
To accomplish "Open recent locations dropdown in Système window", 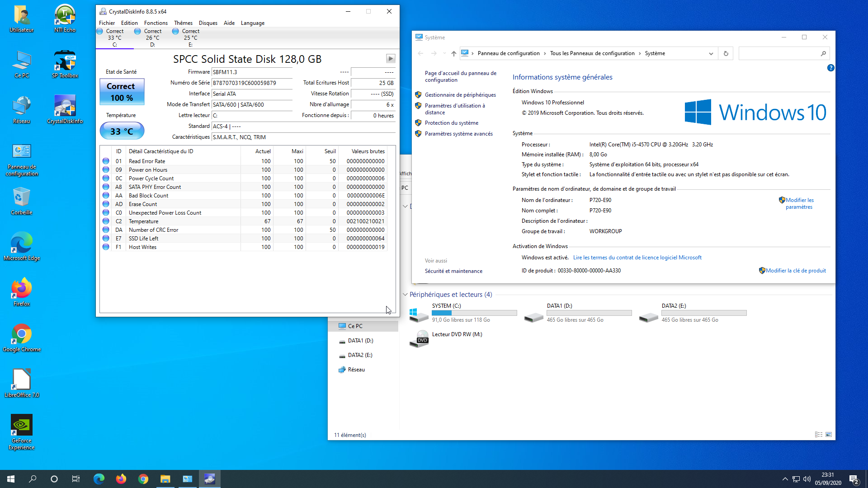I will 444,53.
